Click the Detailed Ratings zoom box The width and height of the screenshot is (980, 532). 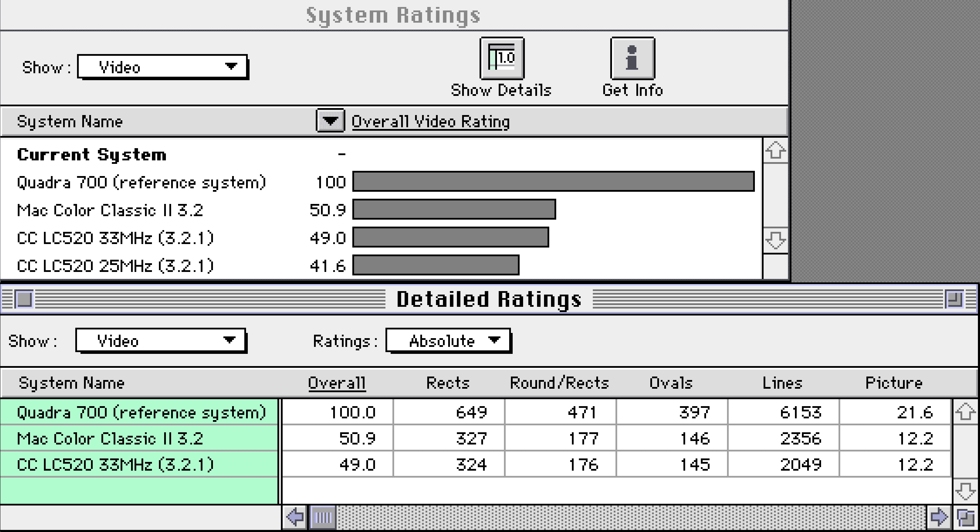click(955, 299)
